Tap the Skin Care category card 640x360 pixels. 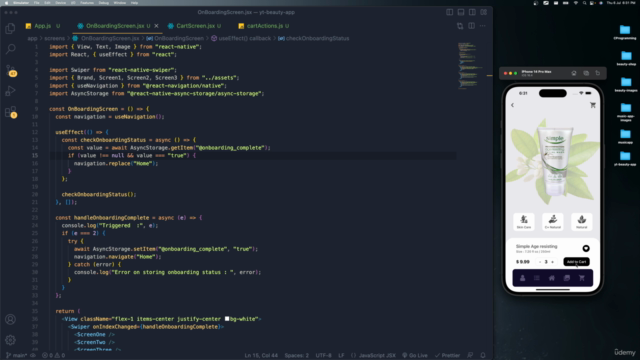coord(524,222)
